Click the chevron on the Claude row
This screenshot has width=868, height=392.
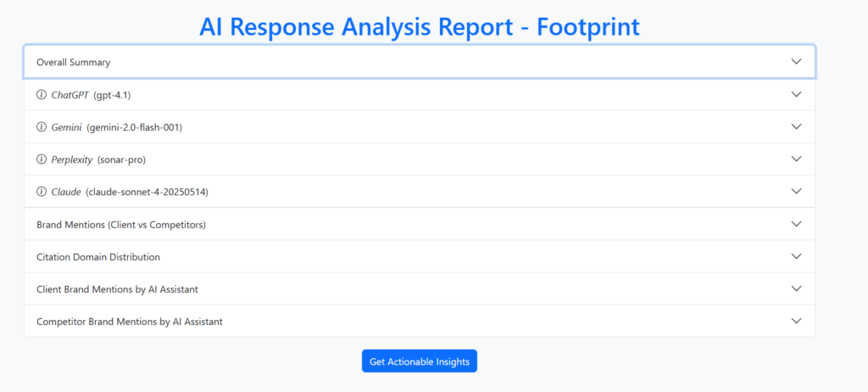coord(796,192)
